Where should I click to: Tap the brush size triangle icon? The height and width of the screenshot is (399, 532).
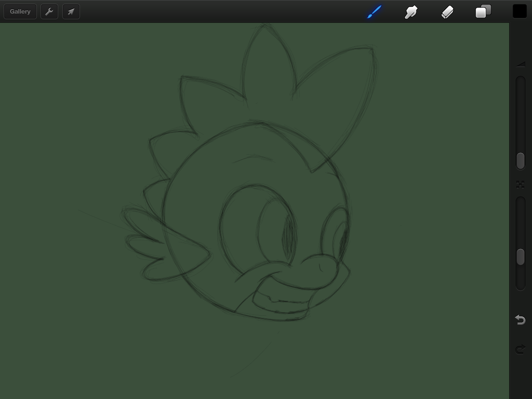click(x=521, y=64)
